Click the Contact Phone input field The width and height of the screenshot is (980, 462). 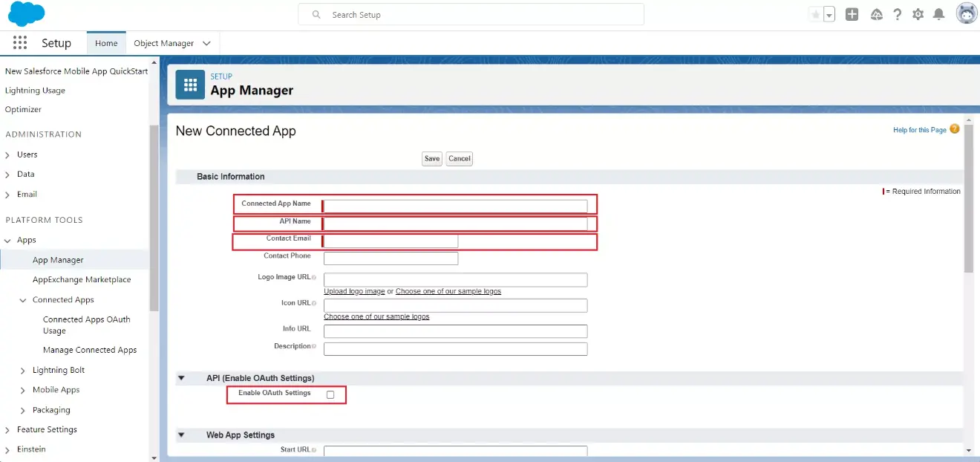(x=391, y=258)
